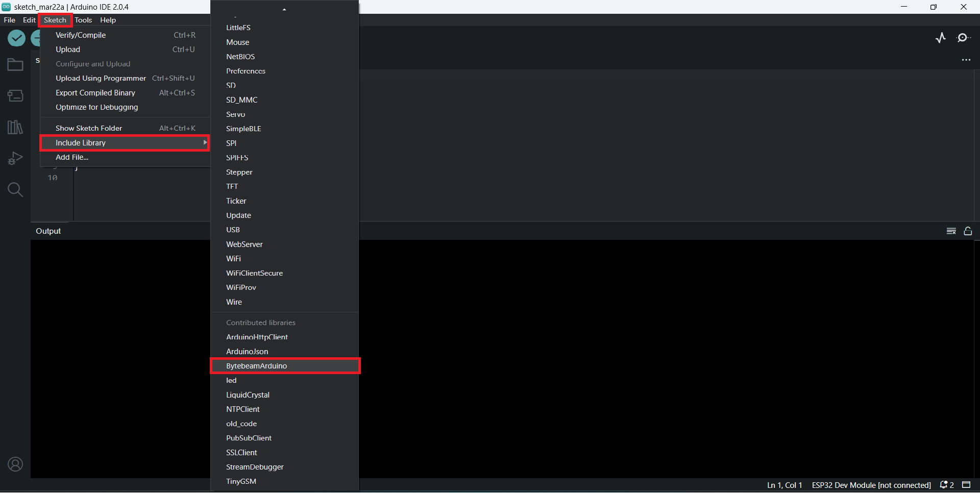Toggle the Output scroll lock icon
980x493 pixels.
coord(968,231)
